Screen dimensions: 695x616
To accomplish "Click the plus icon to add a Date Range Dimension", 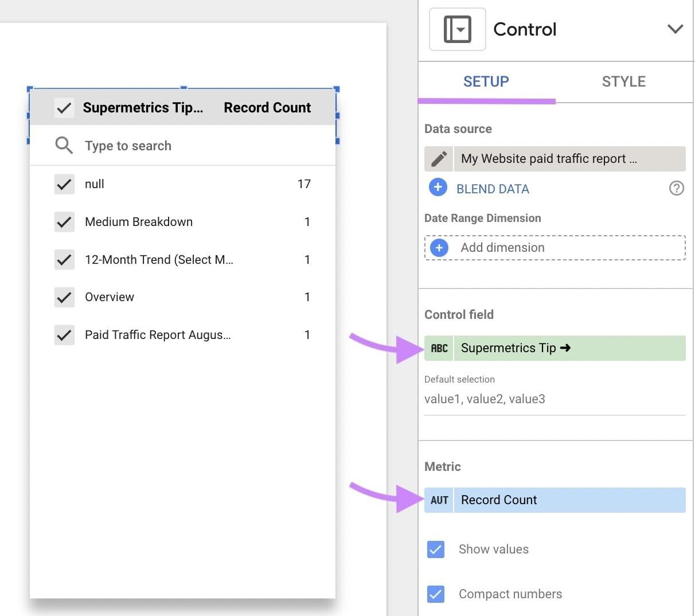I will (439, 247).
